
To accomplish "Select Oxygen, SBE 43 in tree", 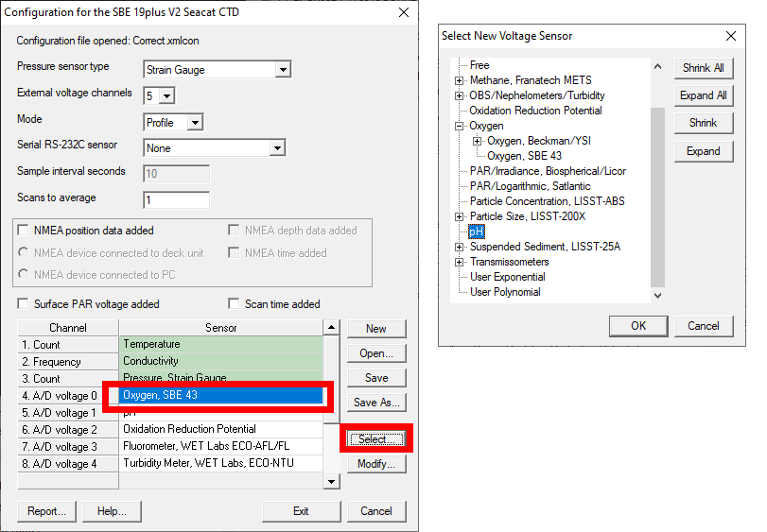I will tap(524, 156).
